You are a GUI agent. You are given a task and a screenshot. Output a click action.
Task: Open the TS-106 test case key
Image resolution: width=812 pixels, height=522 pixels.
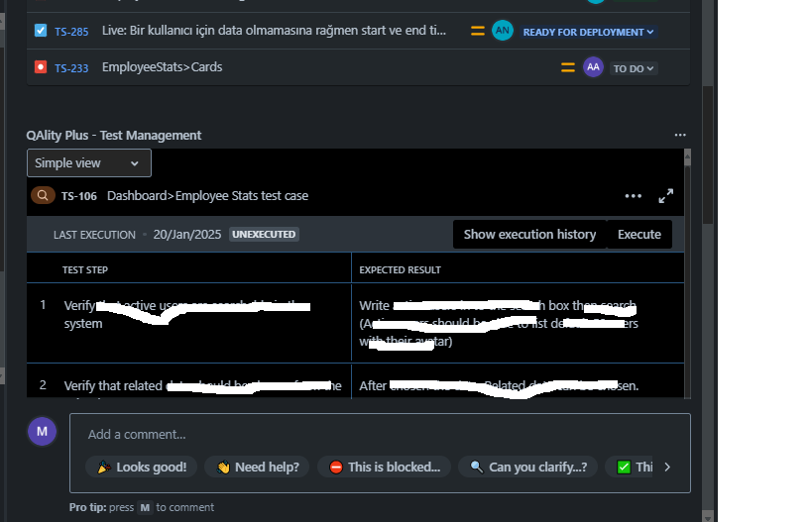point(78,196)
